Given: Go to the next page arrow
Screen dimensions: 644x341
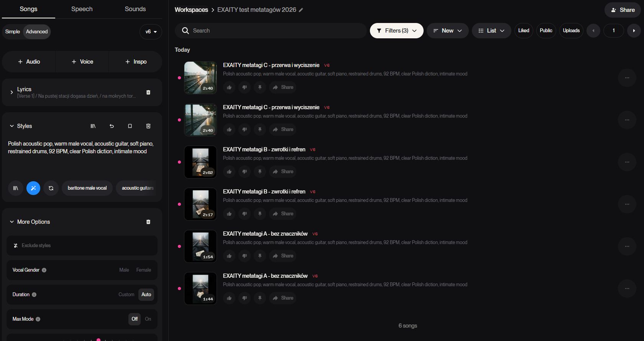Looking at the screenshot, I should click(x=634, y=31).
